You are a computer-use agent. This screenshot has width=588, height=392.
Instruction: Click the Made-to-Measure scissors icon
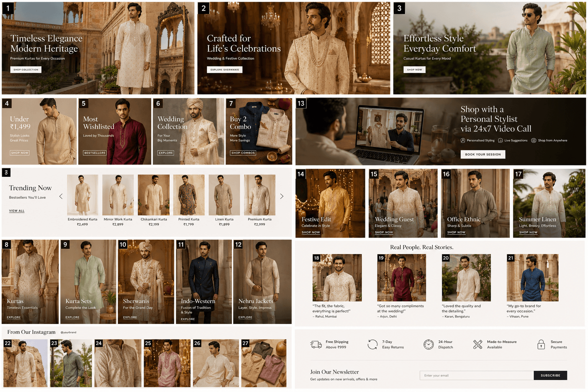[477, 345]
